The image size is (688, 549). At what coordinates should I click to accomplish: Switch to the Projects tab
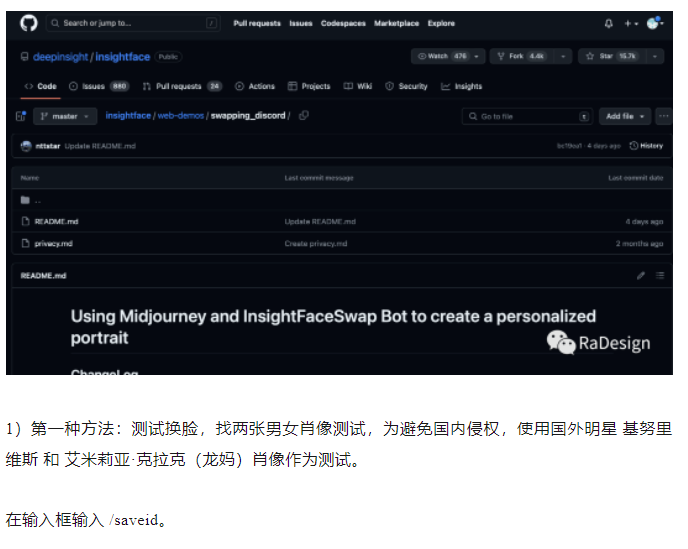[309, 86]
